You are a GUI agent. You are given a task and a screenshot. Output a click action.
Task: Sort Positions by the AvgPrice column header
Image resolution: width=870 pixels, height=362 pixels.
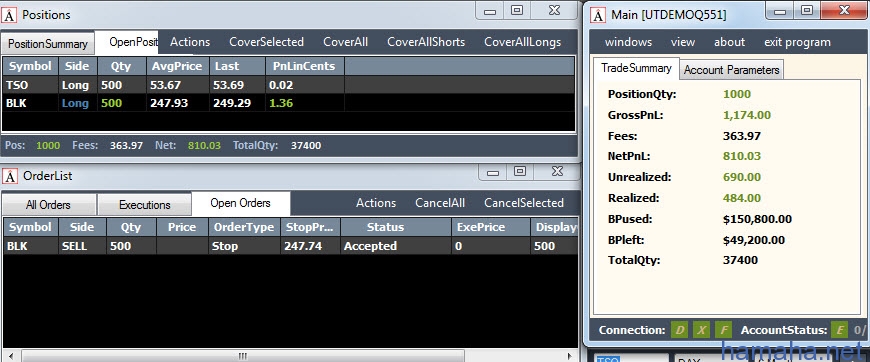click(178, 66)
